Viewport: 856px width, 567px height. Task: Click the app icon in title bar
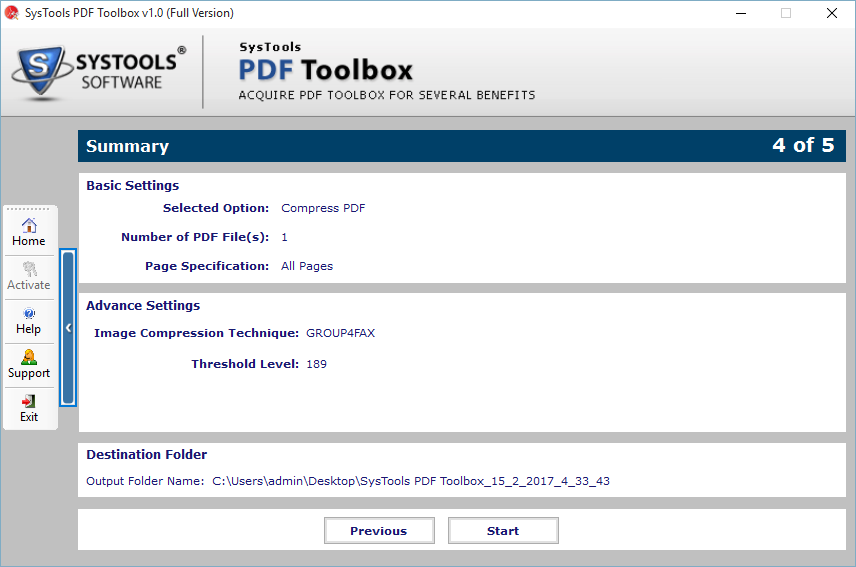11,13
